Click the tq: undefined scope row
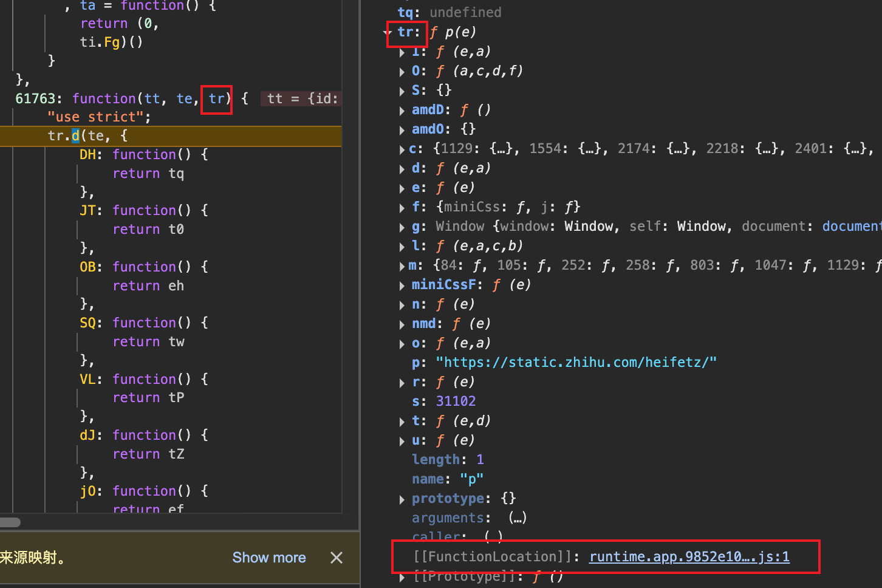 point(450,12)
